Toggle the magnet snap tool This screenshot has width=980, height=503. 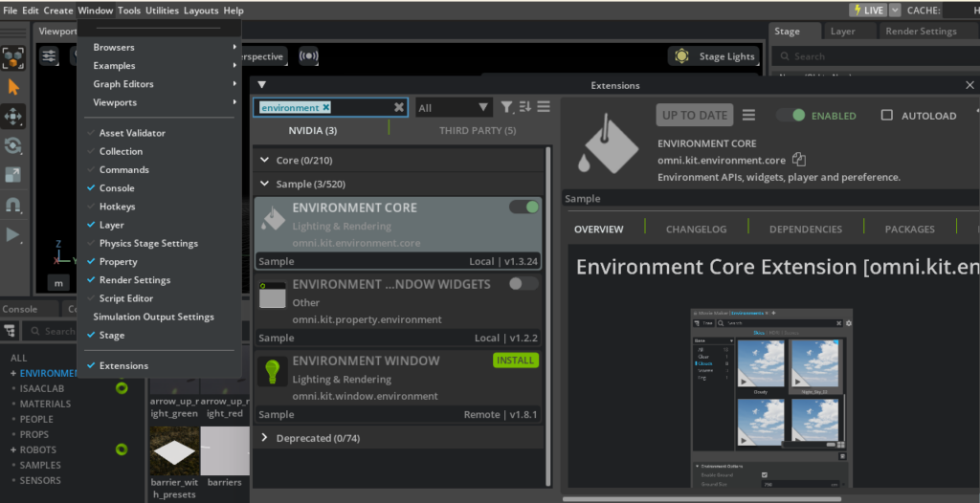tap(13, 205)
